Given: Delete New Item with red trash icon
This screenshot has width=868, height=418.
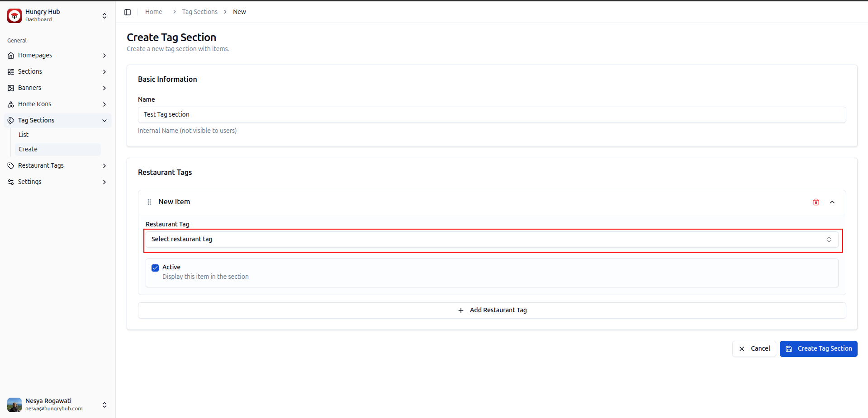Looking at the screenshot, I should tap(816, 202).
